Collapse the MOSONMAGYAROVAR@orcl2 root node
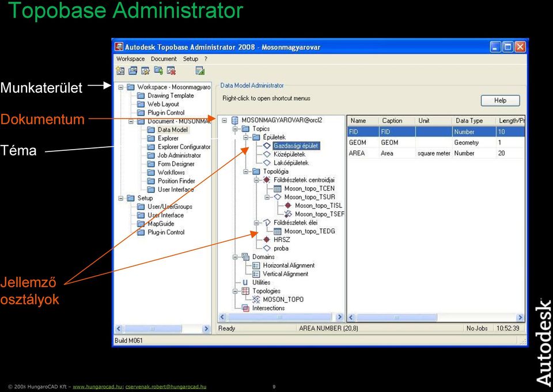Screen dimensions: 553x392 [x=224, y=120]
